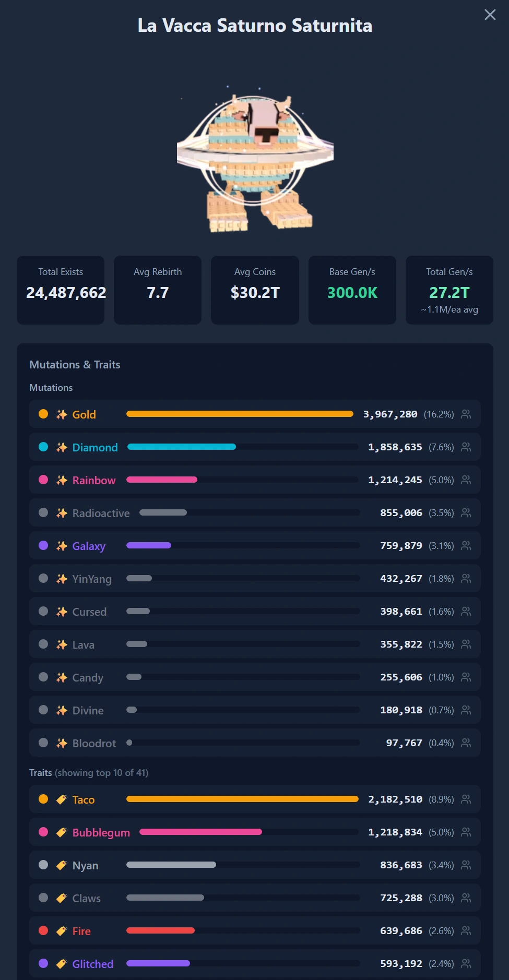Click the sparkle icon beside Radioactive

pyautogui.click(x=62, y=513)
